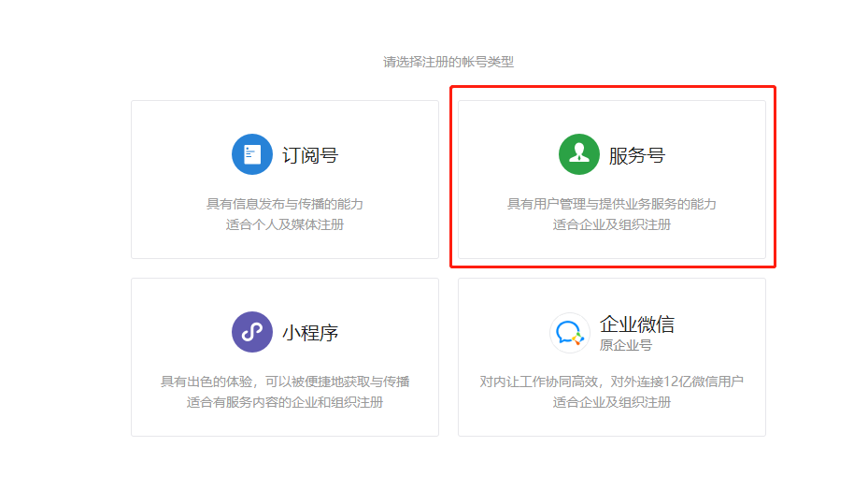Click the heading 请选择注册的帐号类型
The height and width of the screenshot is (490, 868).
coord(448,62)
